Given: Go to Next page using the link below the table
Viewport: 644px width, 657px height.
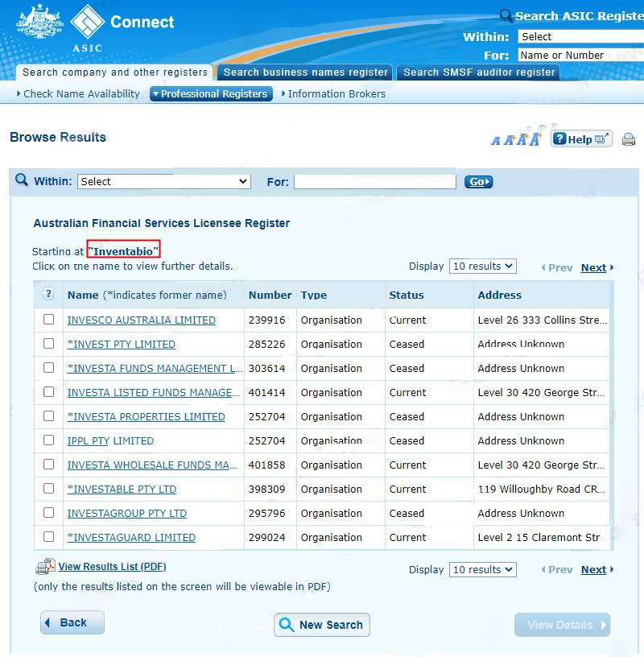Looking at the screenshot, I should tap(594, 569).
